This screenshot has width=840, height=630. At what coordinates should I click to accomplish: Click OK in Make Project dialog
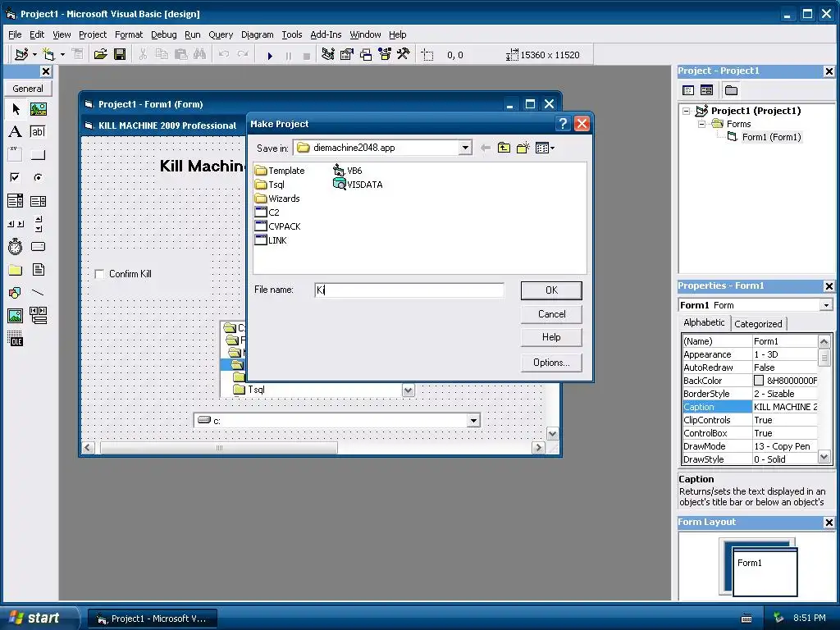click(x=551, y=290)
